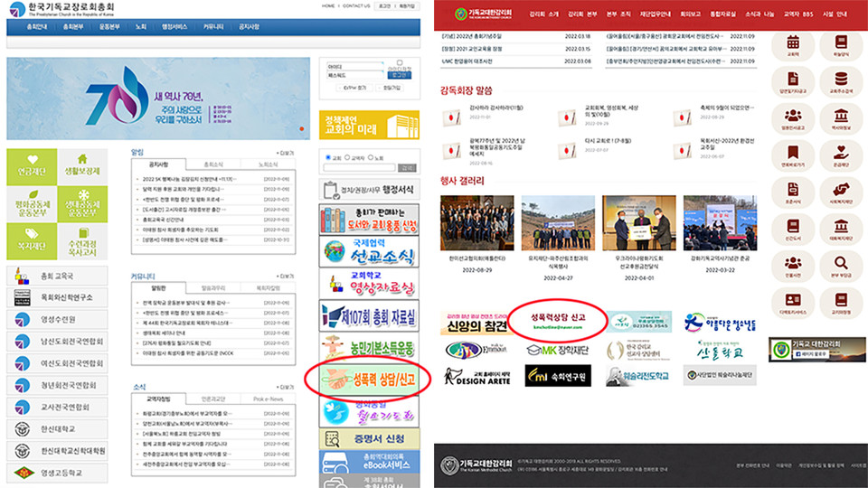868x488 pixels.
Task: Expand the 소식 section with 더보기
Action: click(286, 387)
